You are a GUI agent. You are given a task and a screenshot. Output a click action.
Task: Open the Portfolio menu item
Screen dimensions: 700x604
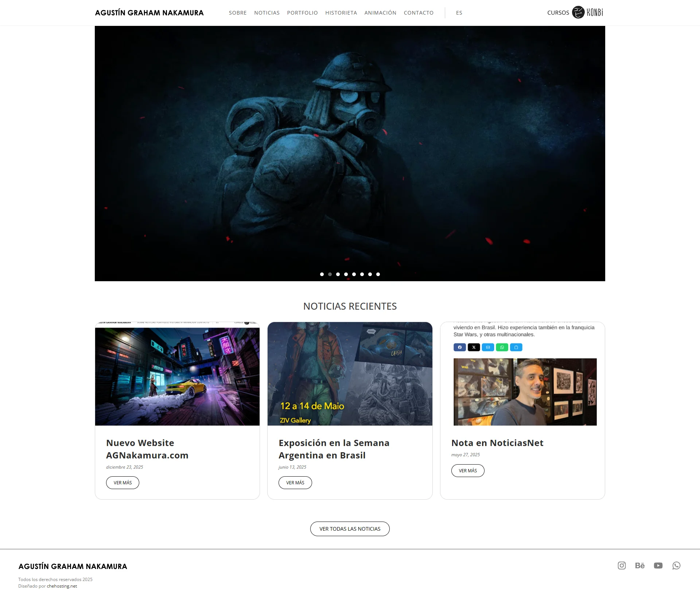pos(302,13)
